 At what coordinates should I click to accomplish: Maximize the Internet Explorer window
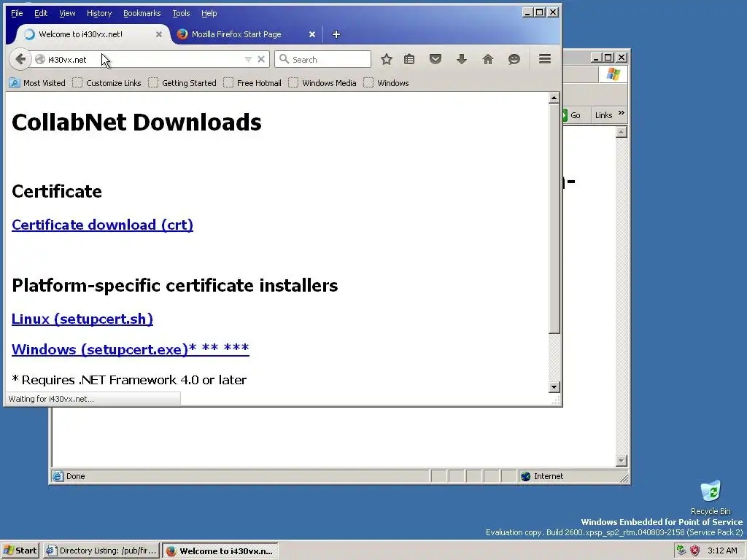point(608,58)
